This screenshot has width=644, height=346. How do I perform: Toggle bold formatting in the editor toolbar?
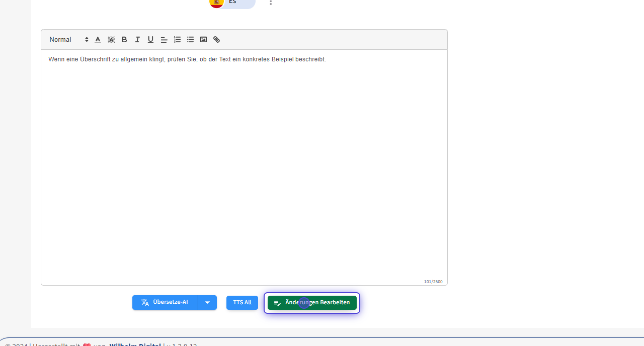(124, 40)
